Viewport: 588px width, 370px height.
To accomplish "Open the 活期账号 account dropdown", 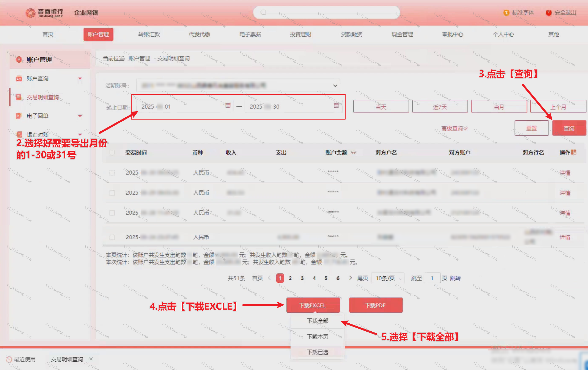I will tap(238, 85).
